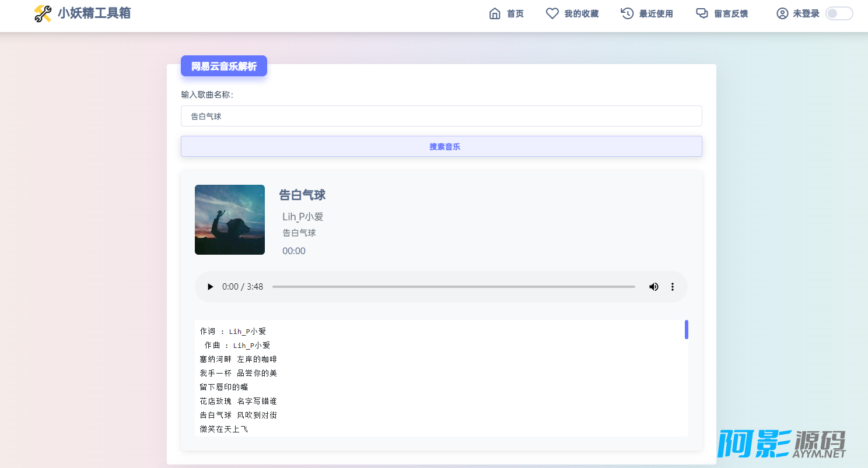Mute the audio player volume

[x=654, y=287]
